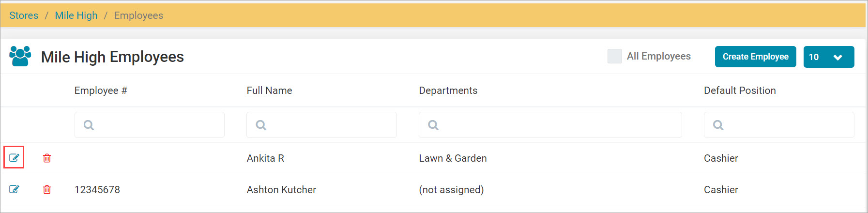Screen dimensions: 868x213
Task: Click the Lawn & Garden department cell
Action: coord(453,158)
